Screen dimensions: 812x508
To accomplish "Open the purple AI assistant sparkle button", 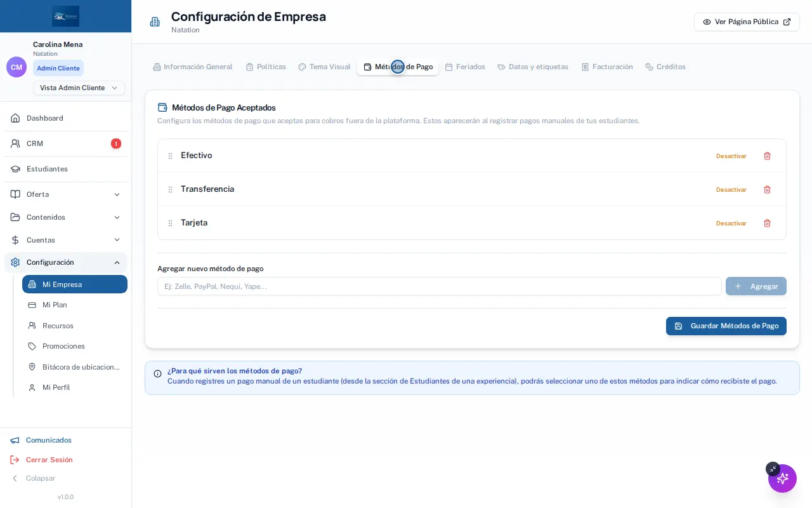I will tap(782, 478).
